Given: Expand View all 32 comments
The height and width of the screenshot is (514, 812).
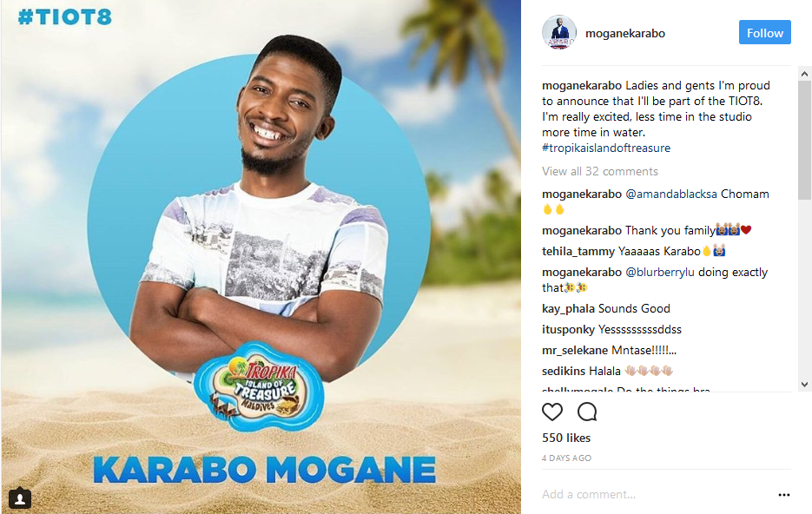Looking at the screenshot, I should [600, 171].
